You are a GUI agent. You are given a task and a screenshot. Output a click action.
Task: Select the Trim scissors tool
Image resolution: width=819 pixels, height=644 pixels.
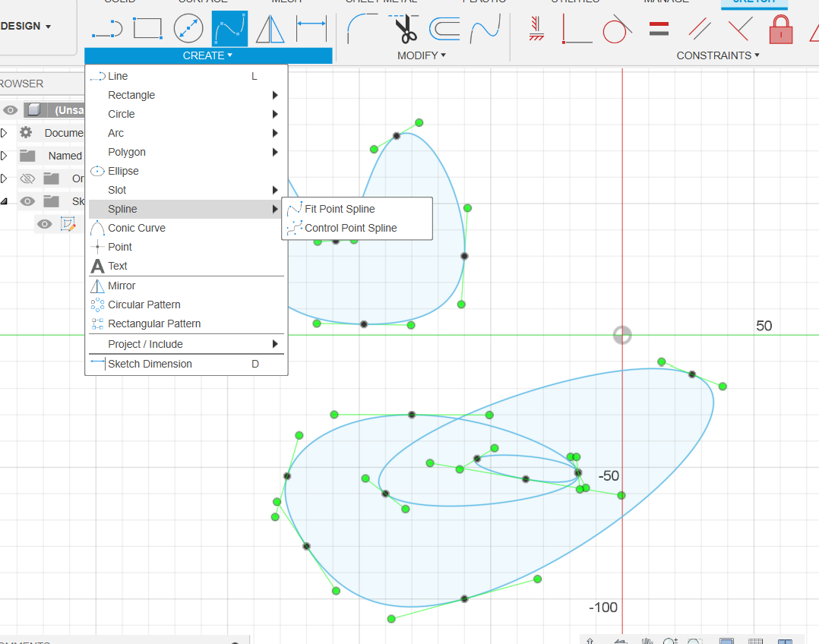(403, 29)
